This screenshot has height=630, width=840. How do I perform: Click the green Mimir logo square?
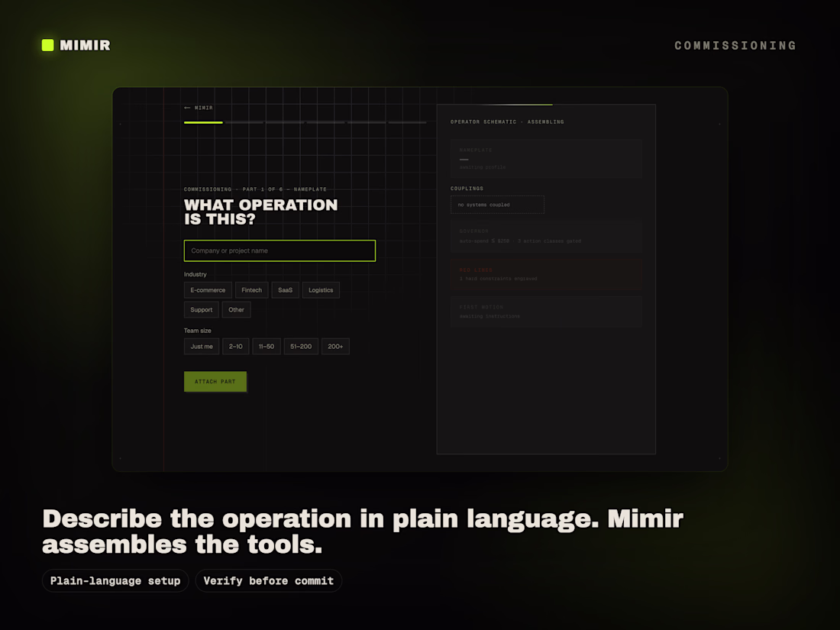[47, 45]
